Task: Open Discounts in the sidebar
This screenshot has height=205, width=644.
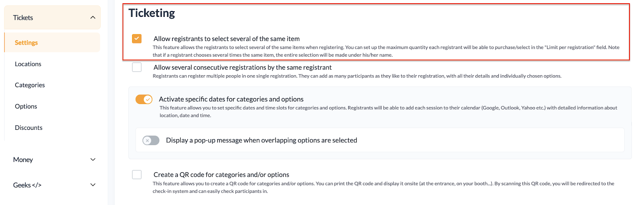Action: coord(29,128)
